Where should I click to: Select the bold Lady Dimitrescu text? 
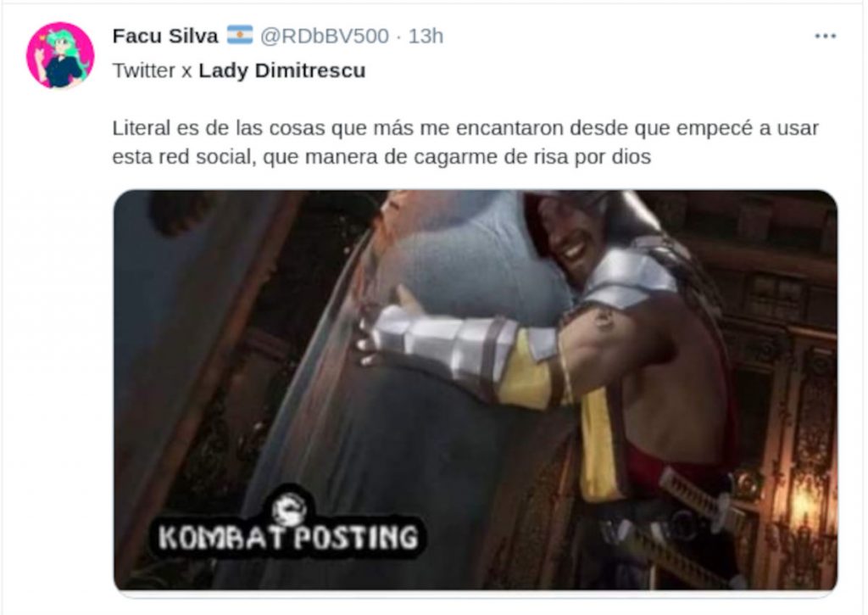coord(282,71)
